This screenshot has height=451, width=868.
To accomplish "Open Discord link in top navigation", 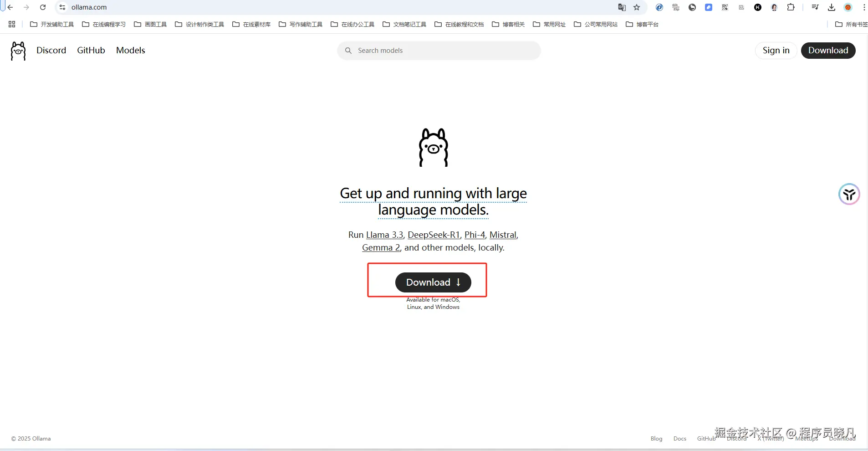I will (51, 50).
